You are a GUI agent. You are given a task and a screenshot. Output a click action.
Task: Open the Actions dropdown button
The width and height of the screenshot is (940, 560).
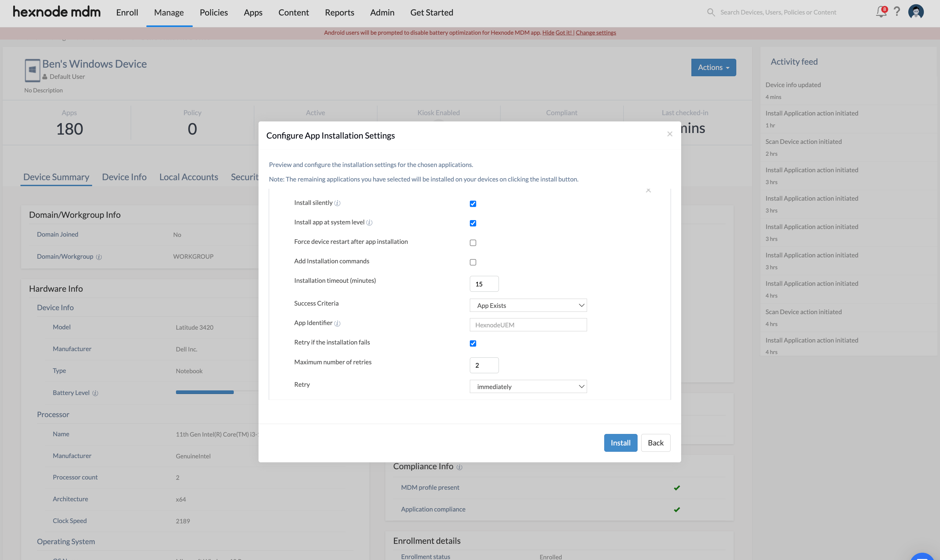click(x=713, y=68)
